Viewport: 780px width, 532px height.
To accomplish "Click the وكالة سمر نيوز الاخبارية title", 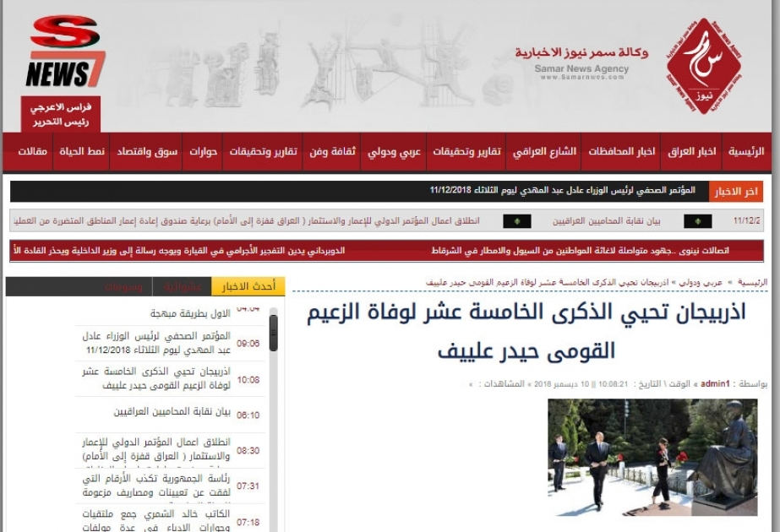I will [x=581, y=52].
